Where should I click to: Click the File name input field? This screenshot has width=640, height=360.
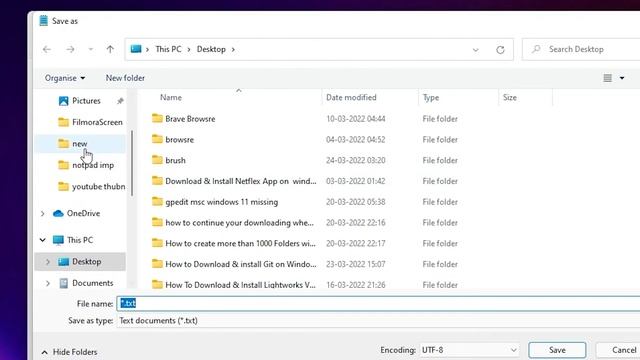click(x=378, y=303)
